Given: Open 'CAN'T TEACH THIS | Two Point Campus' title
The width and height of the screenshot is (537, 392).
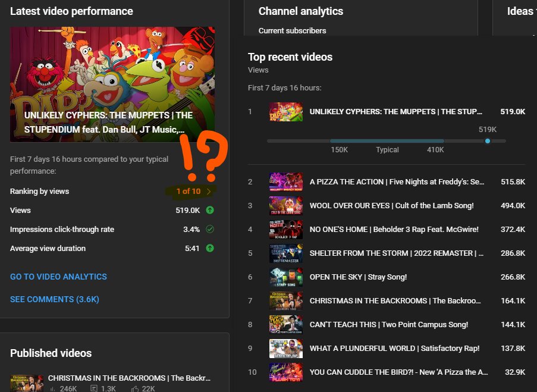Looking at the screenshot, I should point(389,325).
